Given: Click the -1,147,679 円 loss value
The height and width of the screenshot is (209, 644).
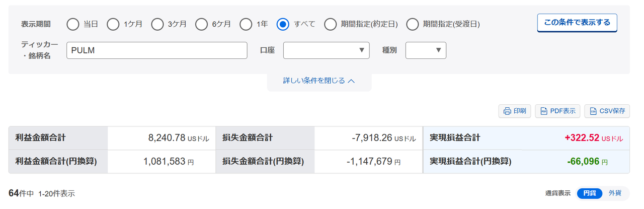Looking at the screenshot, I should [x=373, y=162].
